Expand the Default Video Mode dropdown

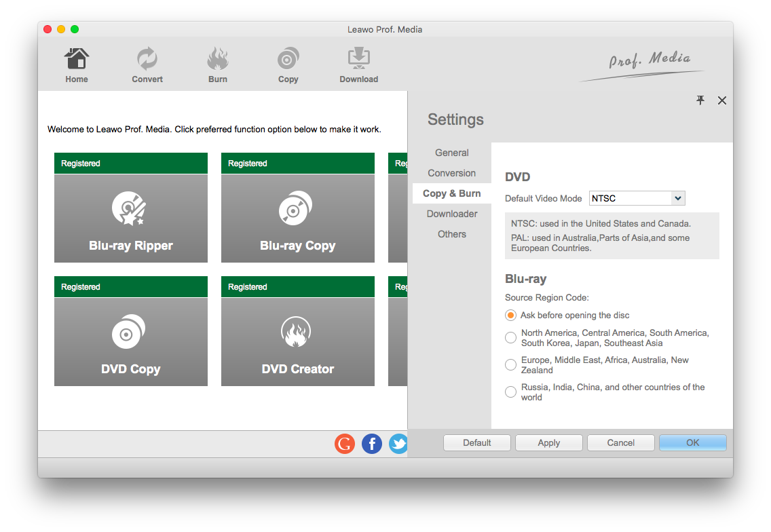click(677, 198)
